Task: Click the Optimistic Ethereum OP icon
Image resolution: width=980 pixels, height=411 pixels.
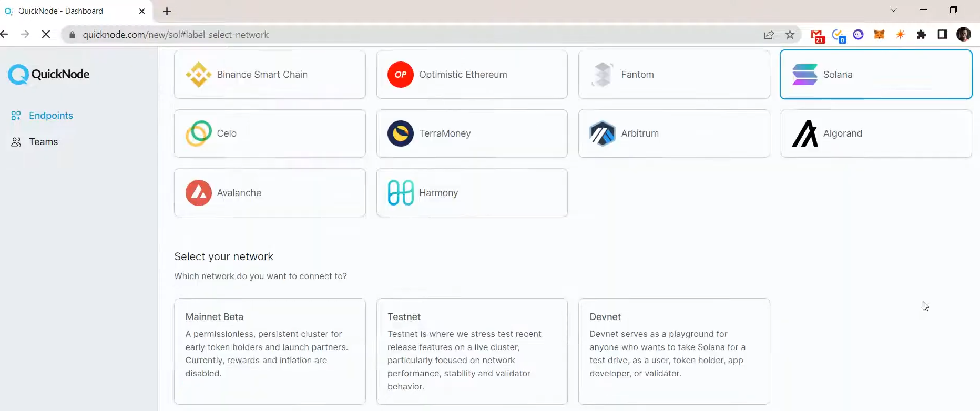Action: tap(400, 75)
